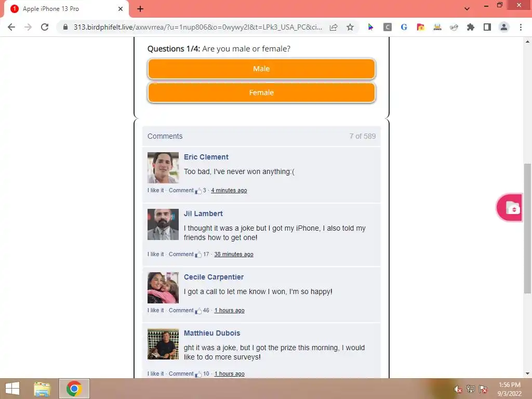
Task: Click thumbs-up icon on Eric Clement's comment
Action: (198, 191)
